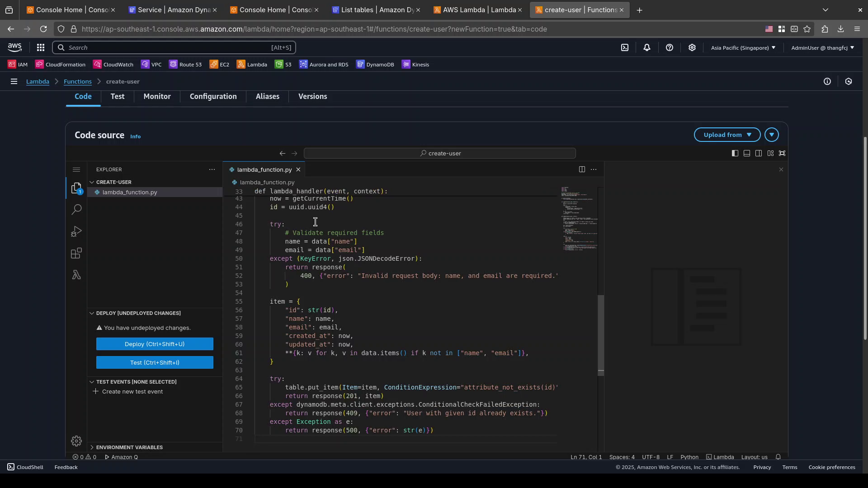Viewport: 868px width, 488px height.
Task: Open the Extensions view in the activity bar
Action: (76, 253)
